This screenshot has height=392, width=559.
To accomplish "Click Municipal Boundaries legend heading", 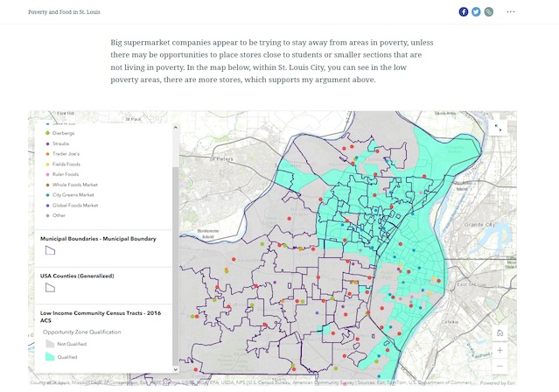I will pyautogui.click(x=98, y=239).
